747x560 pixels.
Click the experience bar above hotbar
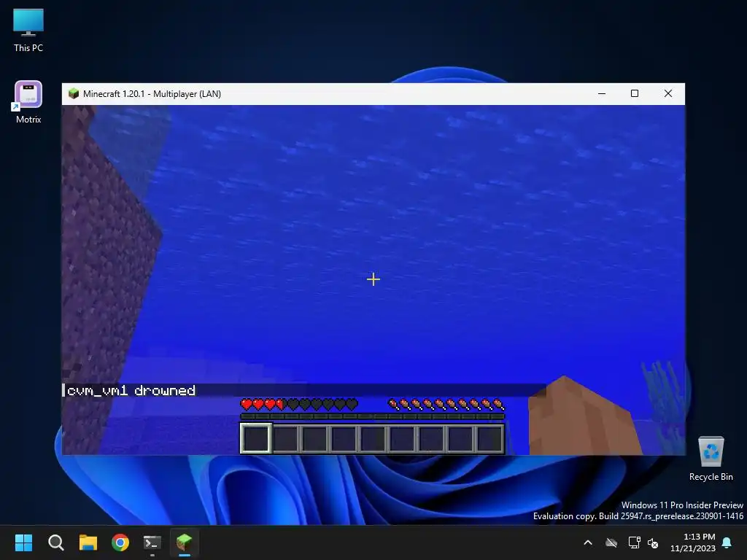tap(372, 416)
